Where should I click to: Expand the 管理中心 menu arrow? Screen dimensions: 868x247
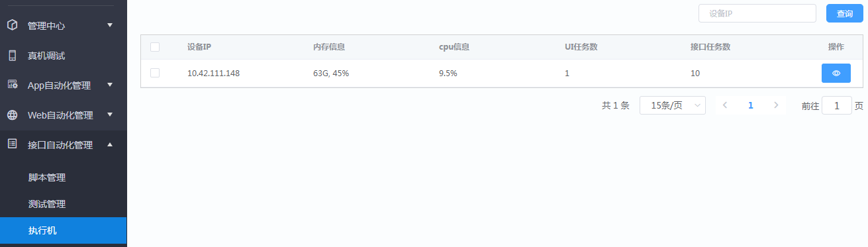click(110, 25)
